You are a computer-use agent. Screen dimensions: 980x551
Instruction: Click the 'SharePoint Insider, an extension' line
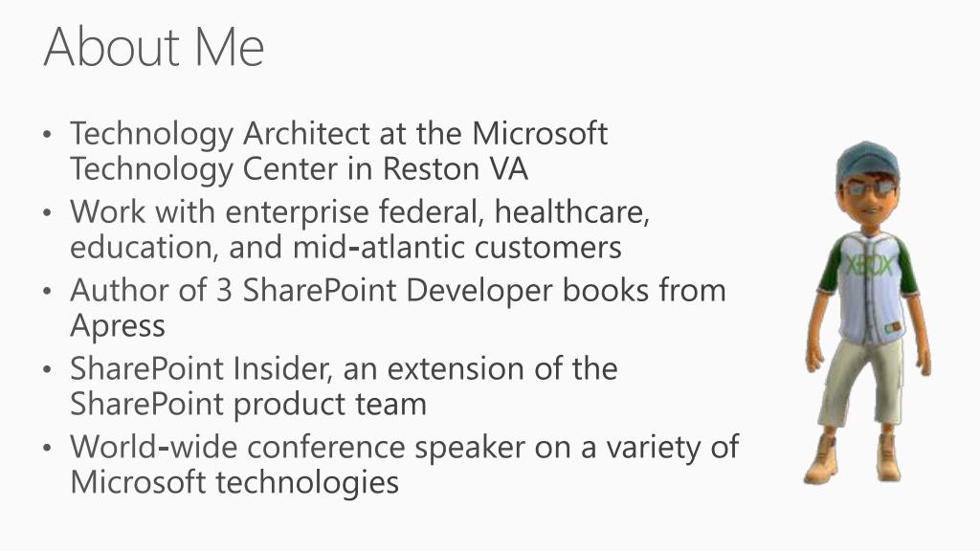tap(344, 368)
